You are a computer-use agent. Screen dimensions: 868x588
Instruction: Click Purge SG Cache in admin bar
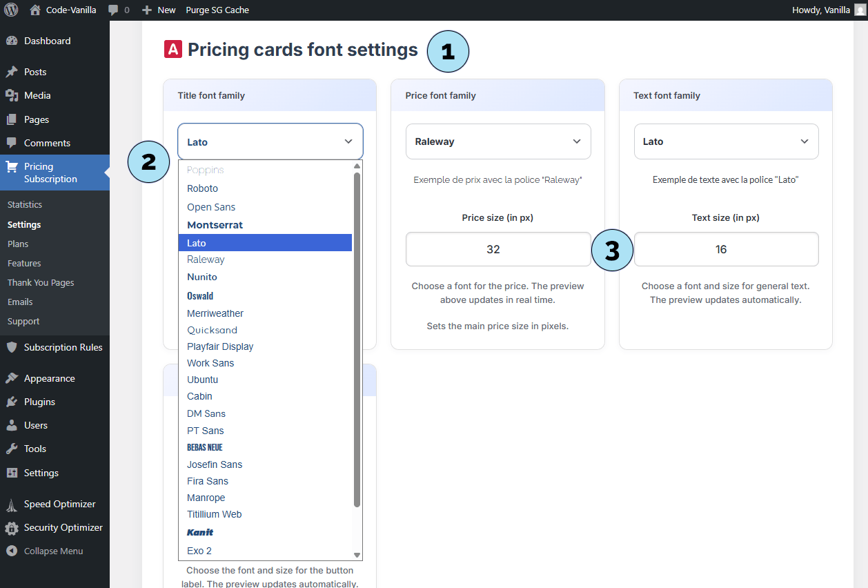217,10
